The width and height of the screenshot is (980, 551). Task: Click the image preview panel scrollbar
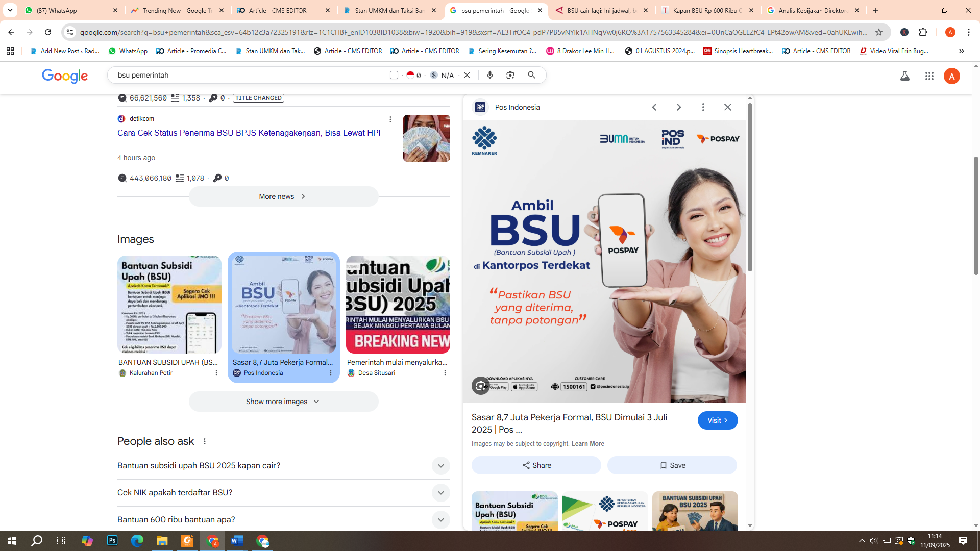click(x=750, y=187)
